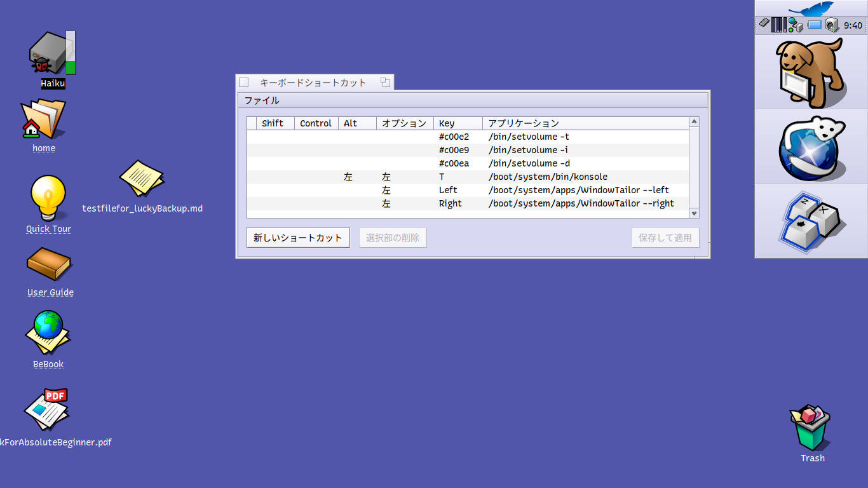
Task: Click the shortcut list scroll-up arrow
Action: (694, 121)
